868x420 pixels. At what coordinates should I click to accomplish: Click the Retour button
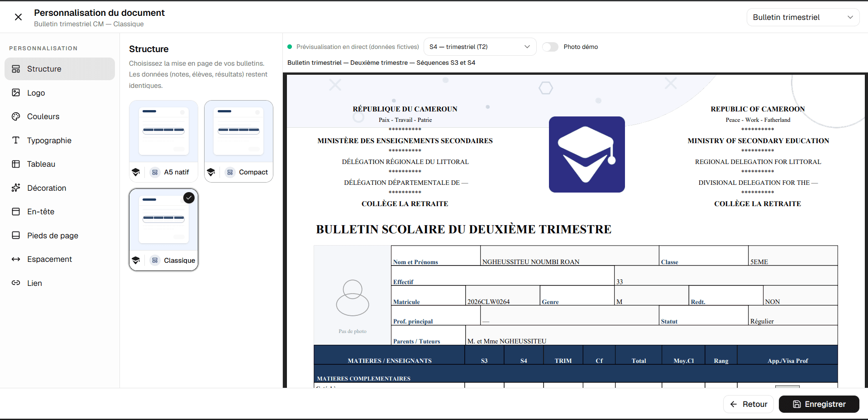point(749,404)
